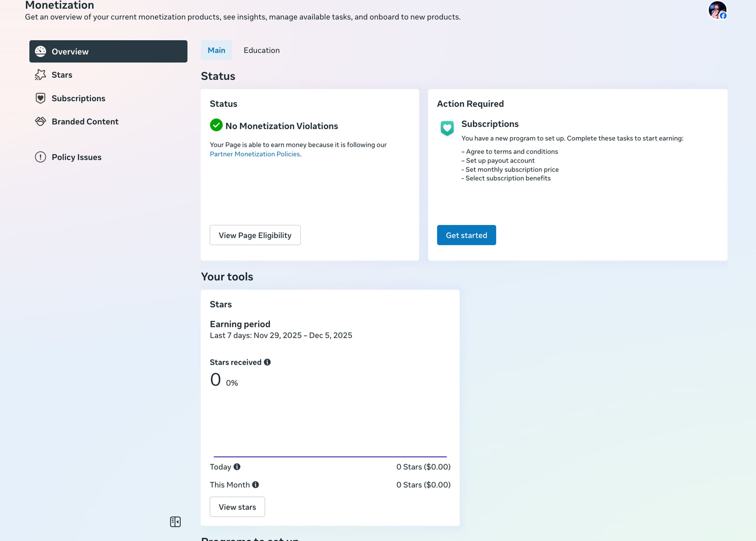Click info icon beside This Month
Viewport: 756px width, 541px height.
coord(256,485)
